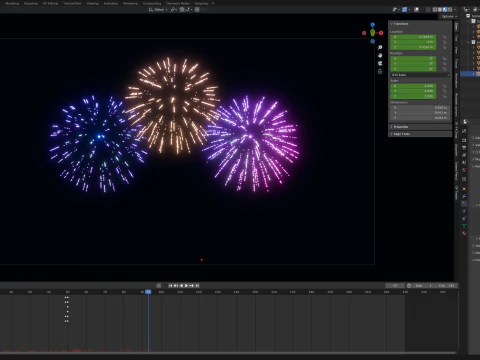Open the red Material properties tab
480x360 pixels.
(464, 233)
